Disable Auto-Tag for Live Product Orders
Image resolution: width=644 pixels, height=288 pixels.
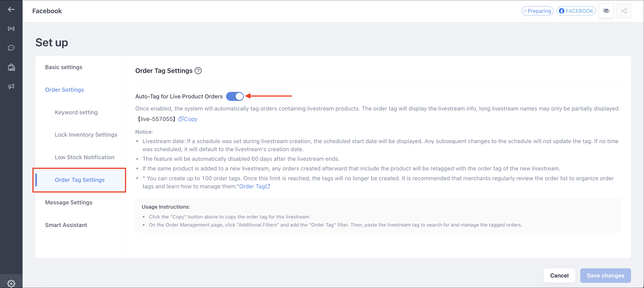click(x=235, y=96)
